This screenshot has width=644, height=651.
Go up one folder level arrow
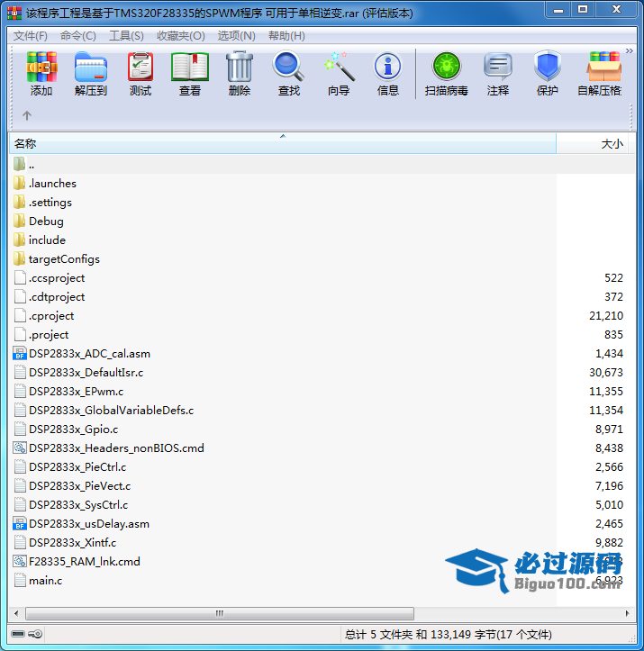point(27,115)
